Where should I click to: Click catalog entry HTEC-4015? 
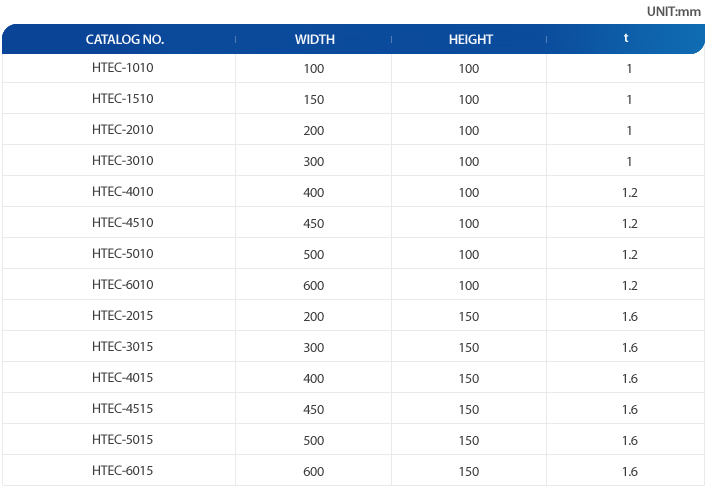[x=123, y=378]
